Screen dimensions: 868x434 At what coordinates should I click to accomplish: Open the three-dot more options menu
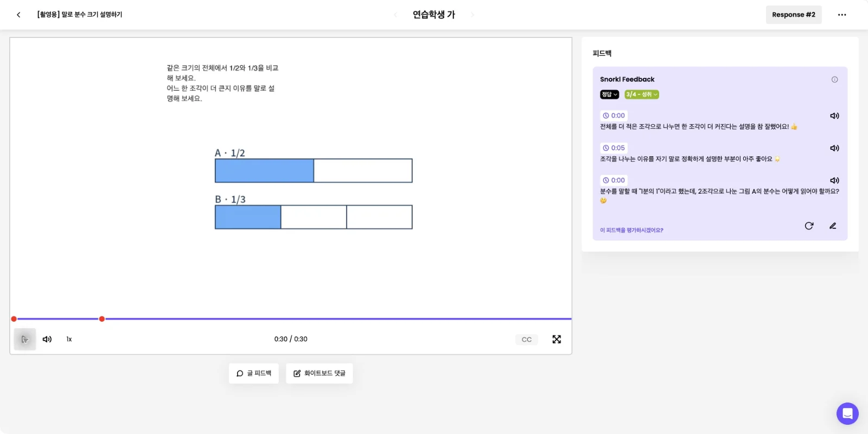point(841,15)
